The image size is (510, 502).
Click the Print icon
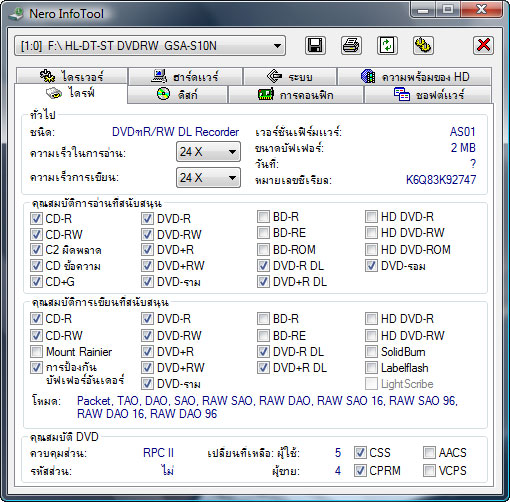pyautogui.click(x=351, y=45)
